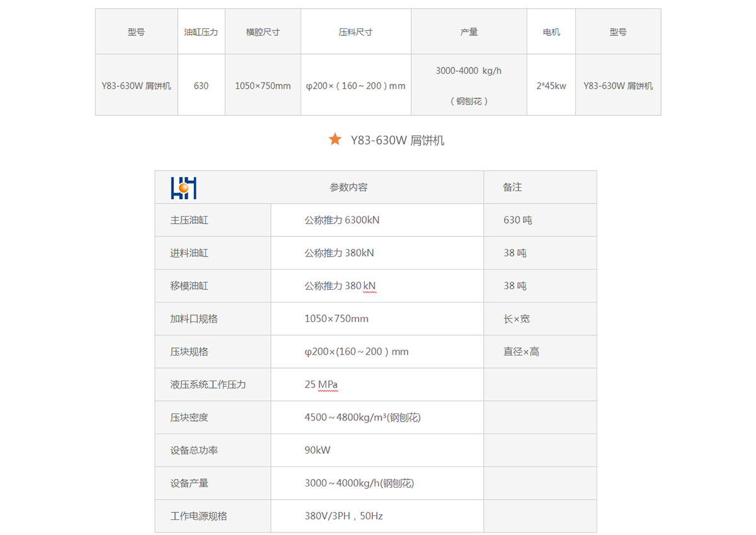The height and width of the screenshot is (535, 756).
Task: Select the 参数内容 header cell
Action: pos(348,187)
